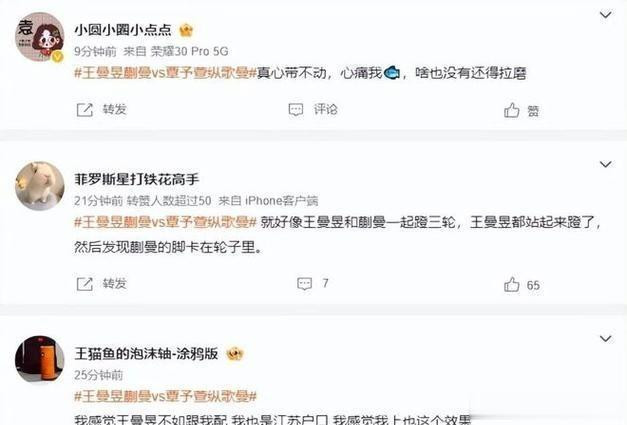Click the crown badge beside 王猫鱼的泡沫轴-涂鸦版
The image size is (627, 425).
point(235,354)
